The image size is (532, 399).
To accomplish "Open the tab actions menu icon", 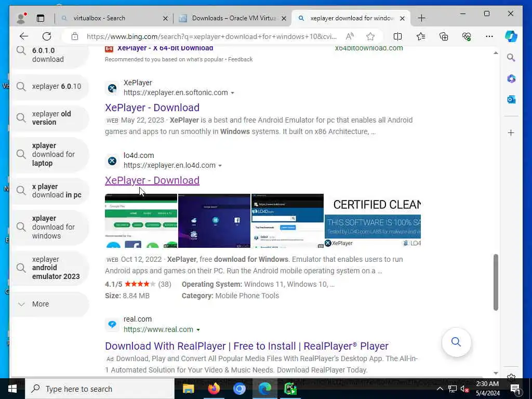I will click(x=41, y=18).
